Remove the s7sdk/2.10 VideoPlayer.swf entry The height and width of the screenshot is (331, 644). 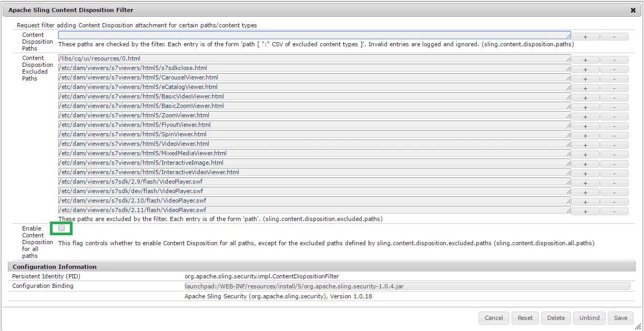(x=614, y=202)
